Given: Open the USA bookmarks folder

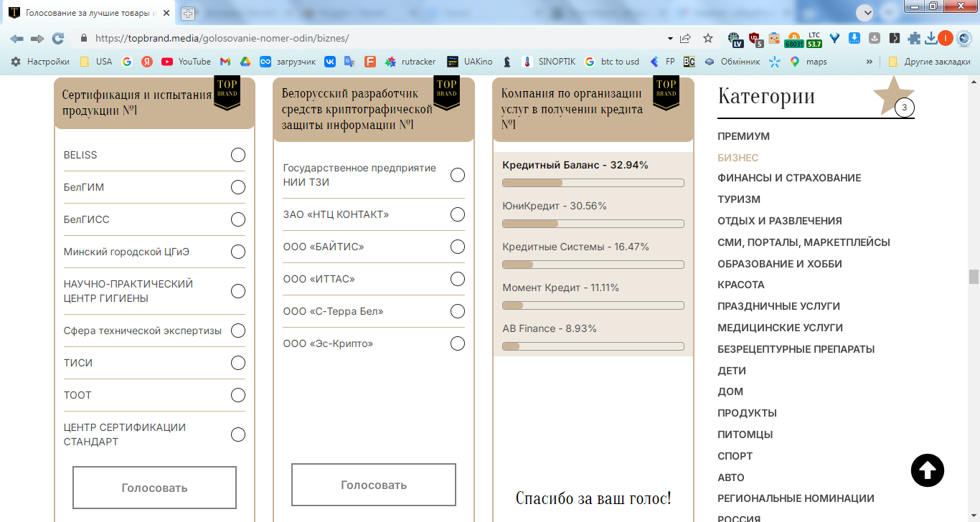Looking at the screenshot, I should tap(96, 62).
